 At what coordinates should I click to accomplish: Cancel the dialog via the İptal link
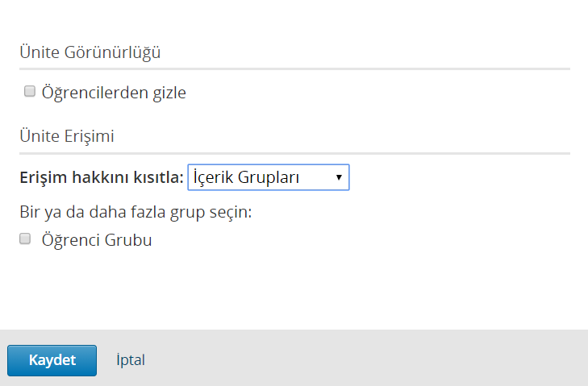pyautogui.click(x=131, y=360)
